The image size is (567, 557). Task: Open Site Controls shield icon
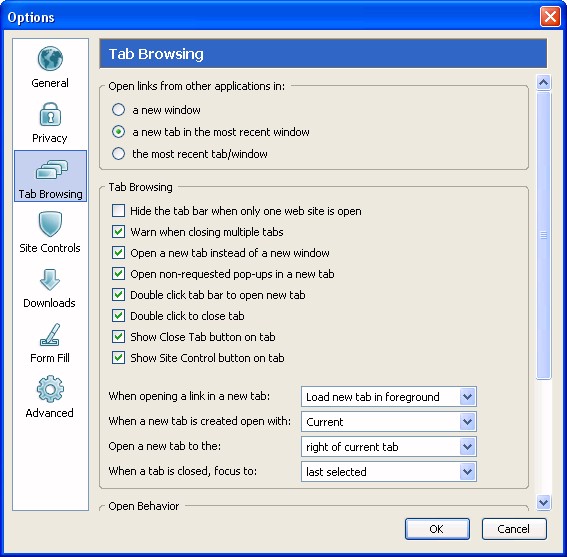click(50, 224)
